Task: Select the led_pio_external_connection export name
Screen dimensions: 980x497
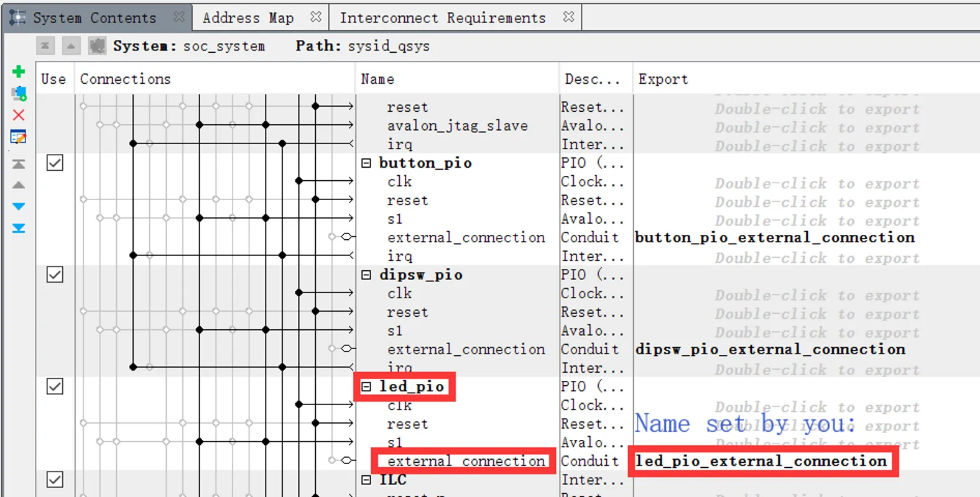Action: [x=760, y=461]
